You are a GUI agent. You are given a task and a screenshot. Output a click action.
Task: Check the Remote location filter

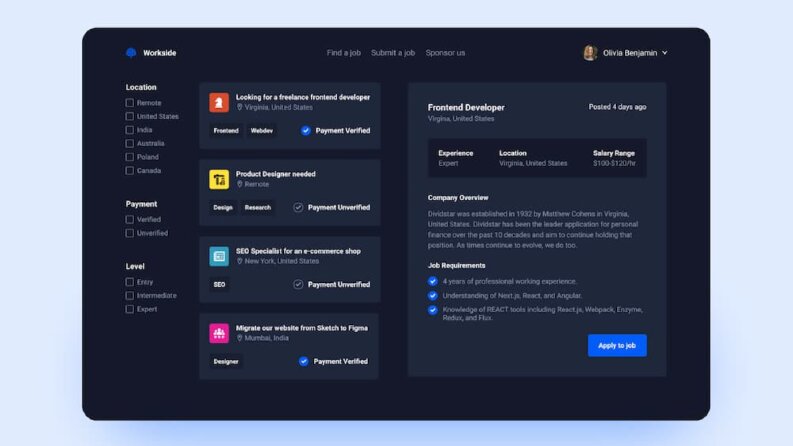click(x=129, y=103)
